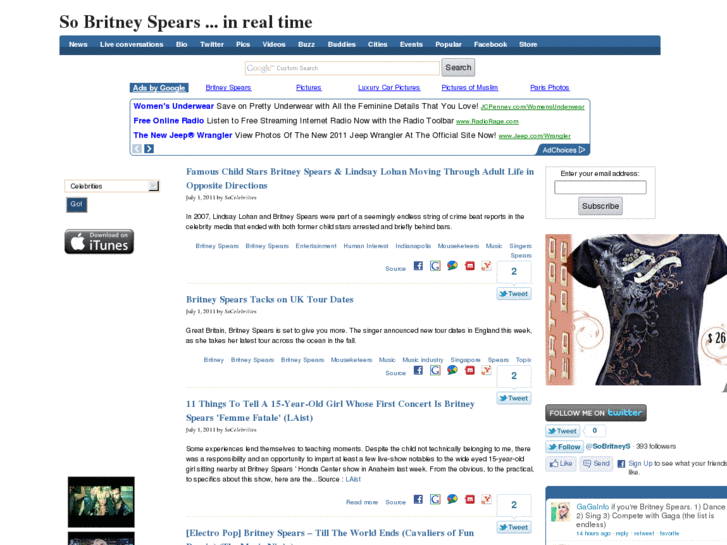
Task: Click the Subscribe button
Action: (x=600, y=206)
